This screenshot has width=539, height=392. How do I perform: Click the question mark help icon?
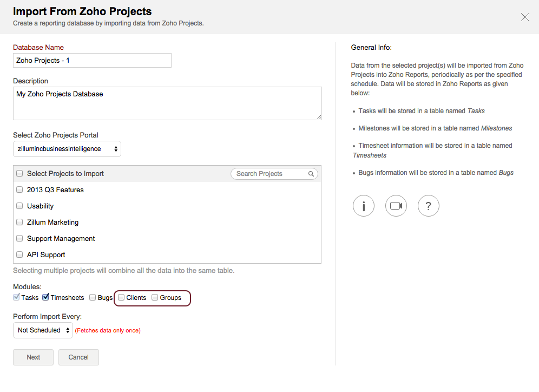point(429,206)
